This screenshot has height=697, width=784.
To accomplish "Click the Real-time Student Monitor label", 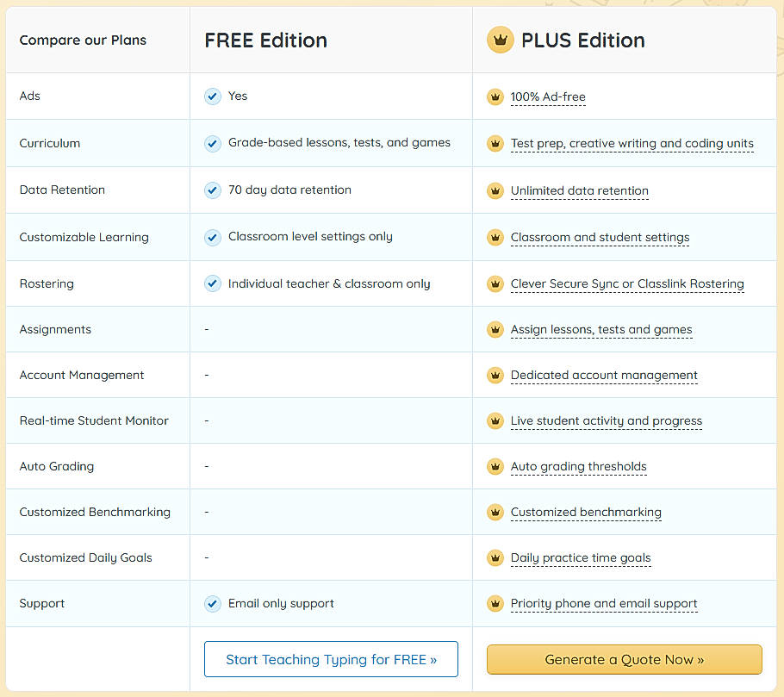I will pos(94,420).
